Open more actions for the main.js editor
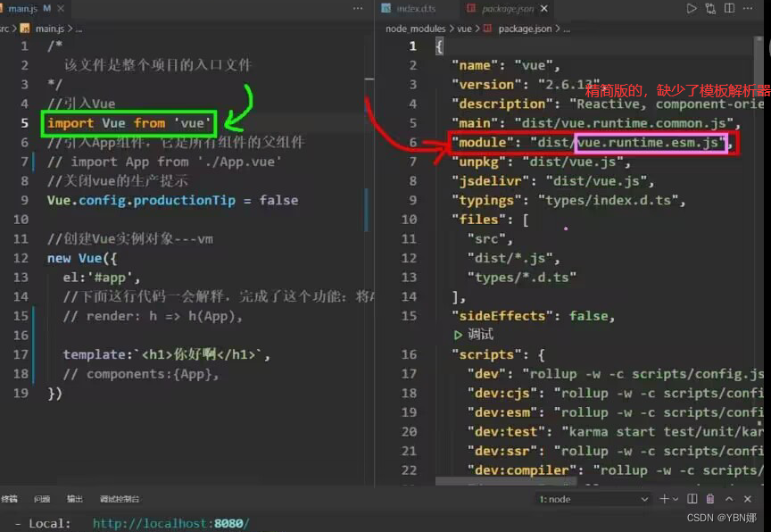The image size is (771, 532). 357,8
